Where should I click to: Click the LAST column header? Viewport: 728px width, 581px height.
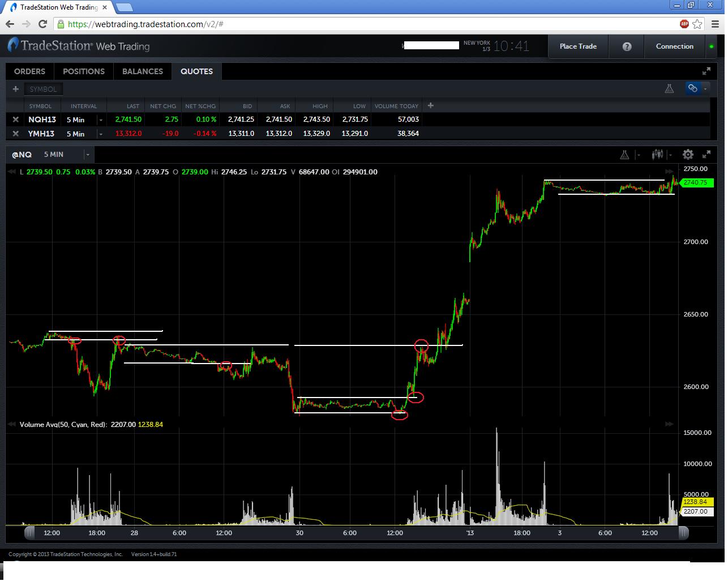pyautogui.click(x=133, y=106)
